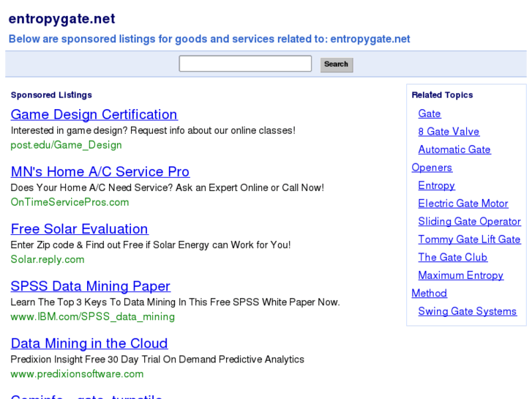Open the Game Design Certification listing

pos(94,114)
